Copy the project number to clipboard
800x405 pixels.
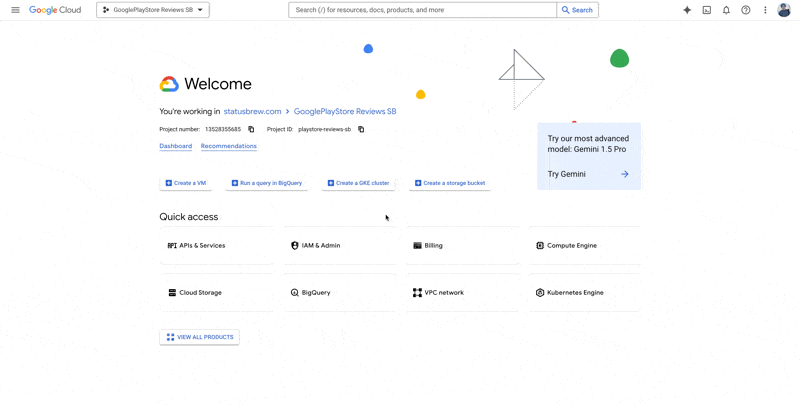(x=251, y=129)
